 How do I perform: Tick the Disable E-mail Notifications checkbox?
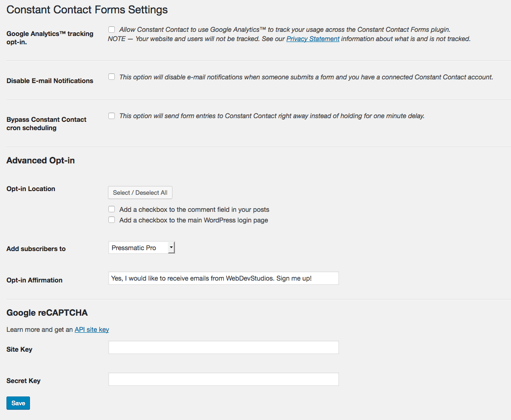[x=112, y=77]
